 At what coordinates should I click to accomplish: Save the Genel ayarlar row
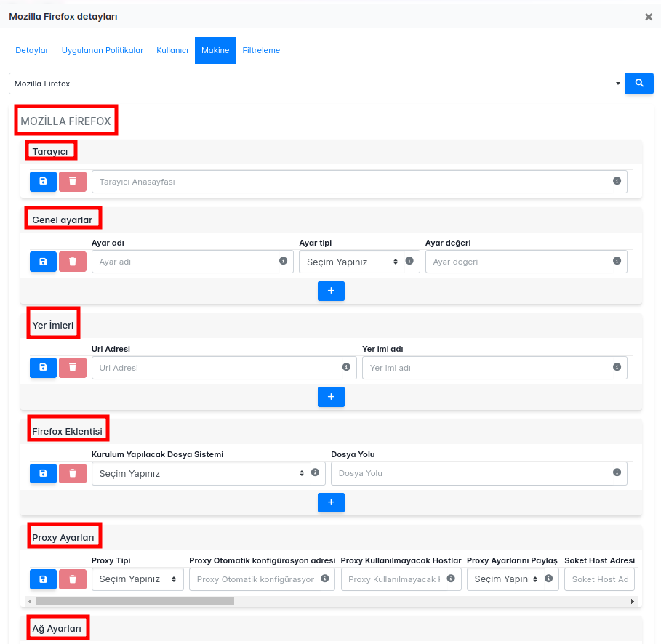pyautogui.click(x=43, y=262)
